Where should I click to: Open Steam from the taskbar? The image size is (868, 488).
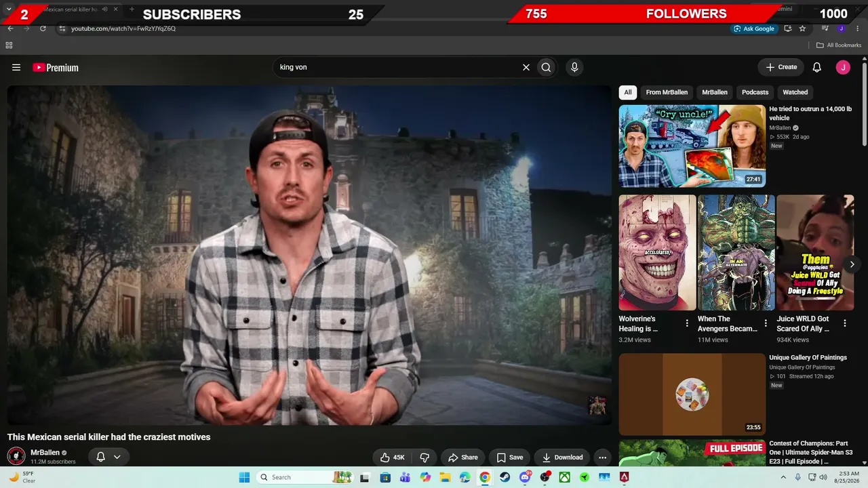[505, 477]
